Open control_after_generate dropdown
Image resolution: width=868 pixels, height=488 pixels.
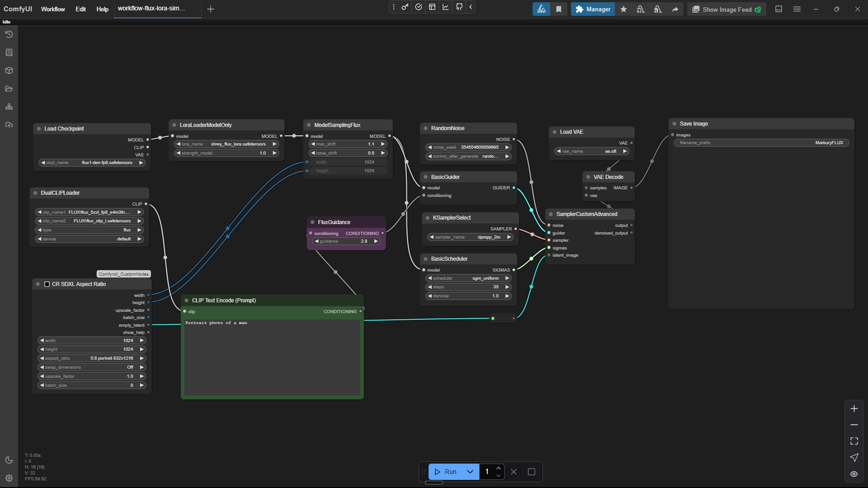(x=469, y=156)
